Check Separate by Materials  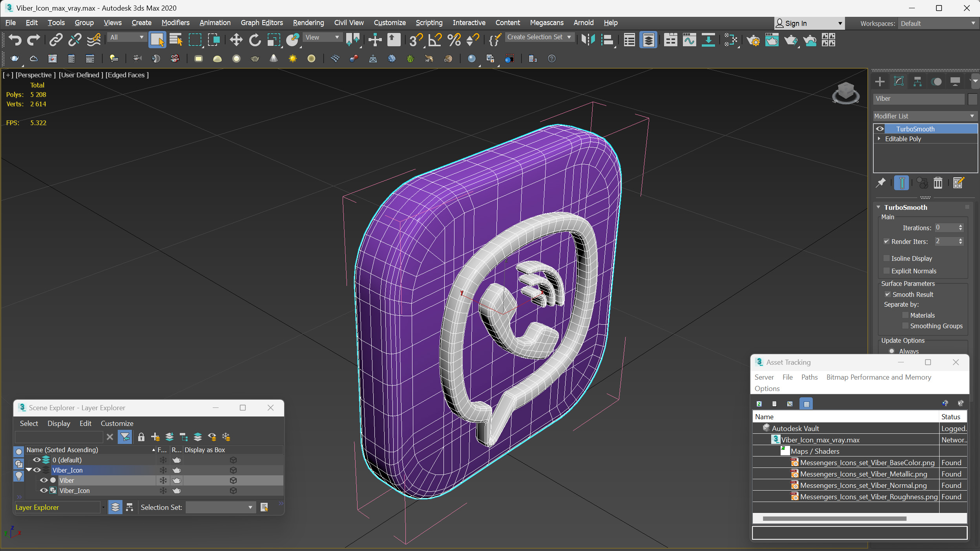tap(905, 315)
